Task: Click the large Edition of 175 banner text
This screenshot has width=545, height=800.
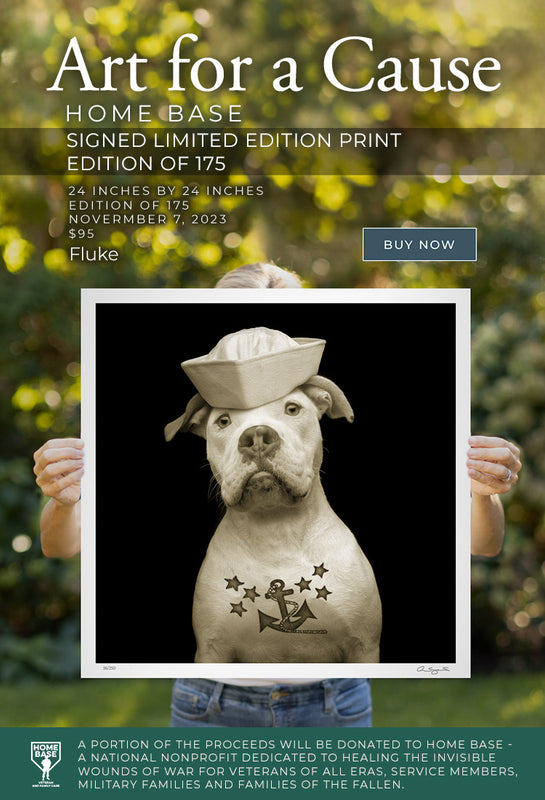Action: tap(146, 164)
